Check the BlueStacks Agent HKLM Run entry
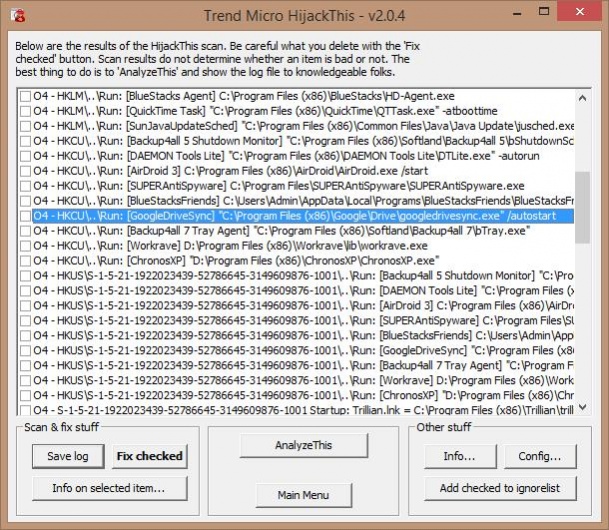The width and height of the screenshot is (609, 530). tap(26, 96)
